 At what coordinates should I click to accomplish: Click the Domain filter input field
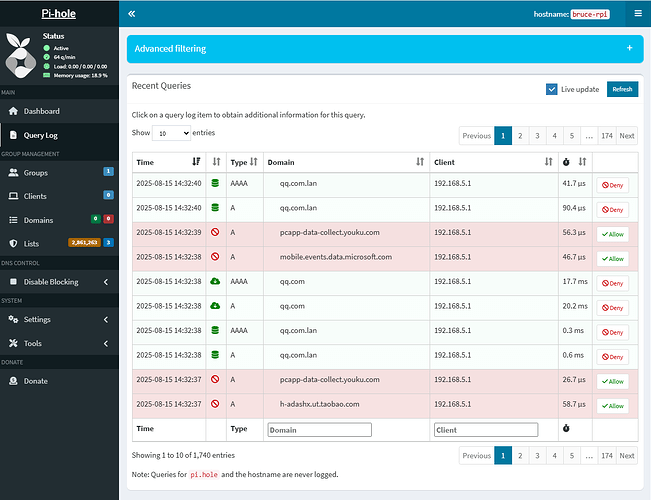tap(319, 430)
